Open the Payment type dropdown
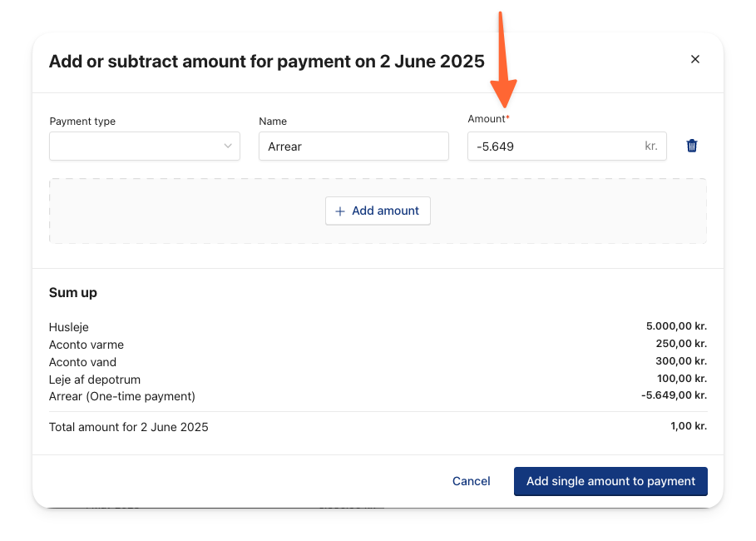Image resolution: width=756 pixels, height=541 pixels. (145, 146)
